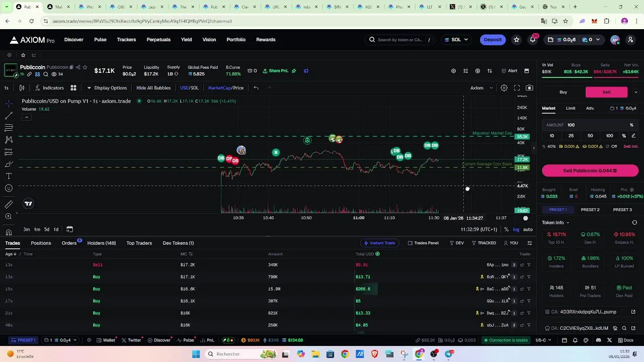
Task: Switch the chart between USD/SOL
Action: click(x=189, y=88)
